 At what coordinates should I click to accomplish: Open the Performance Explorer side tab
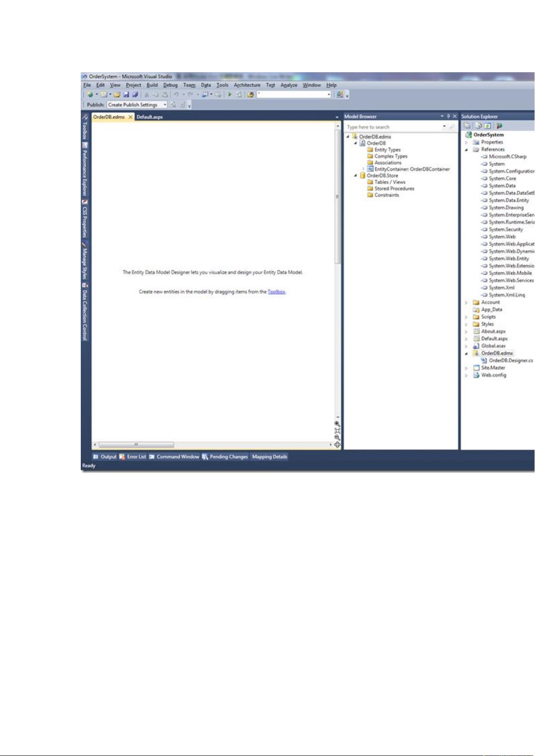[x=84, y=169]
